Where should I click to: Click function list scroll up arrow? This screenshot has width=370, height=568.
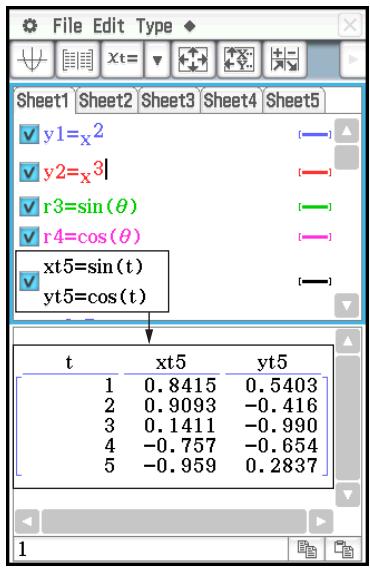tap(347, 130)
